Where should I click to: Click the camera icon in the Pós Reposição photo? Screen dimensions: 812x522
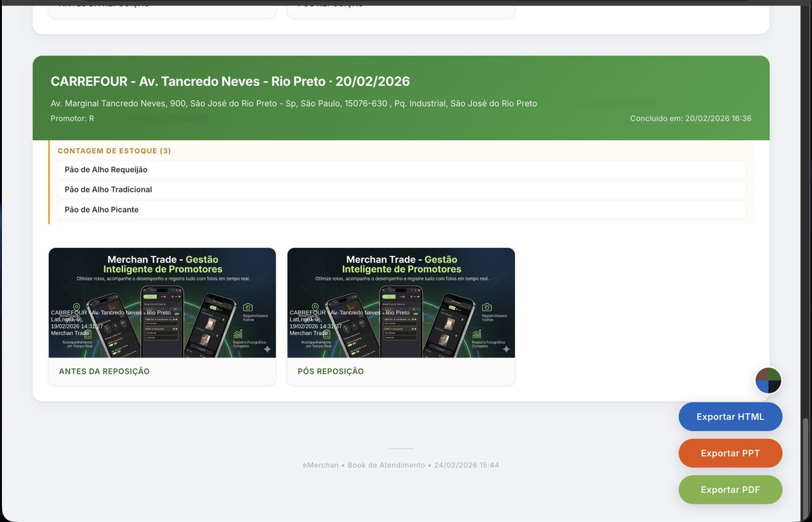pos(487,307)
